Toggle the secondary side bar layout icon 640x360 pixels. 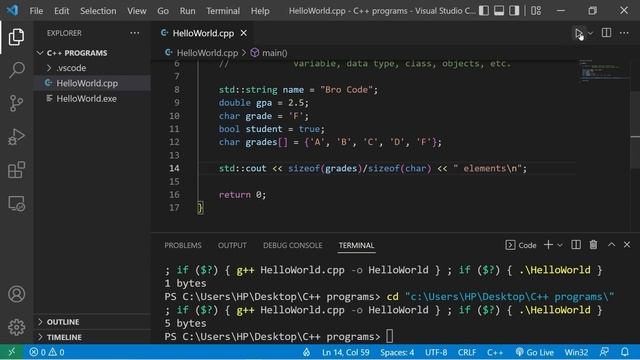(x=514, y=11)
